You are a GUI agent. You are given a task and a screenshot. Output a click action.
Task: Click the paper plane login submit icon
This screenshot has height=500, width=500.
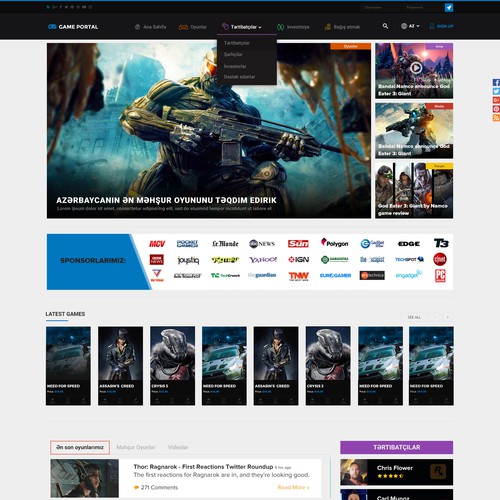[449, 7]
